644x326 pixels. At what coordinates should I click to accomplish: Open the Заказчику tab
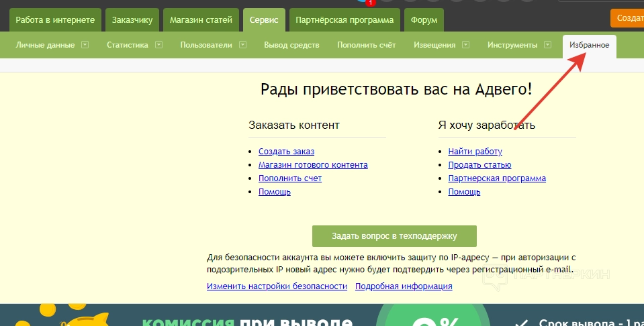(x=132, y=19)
